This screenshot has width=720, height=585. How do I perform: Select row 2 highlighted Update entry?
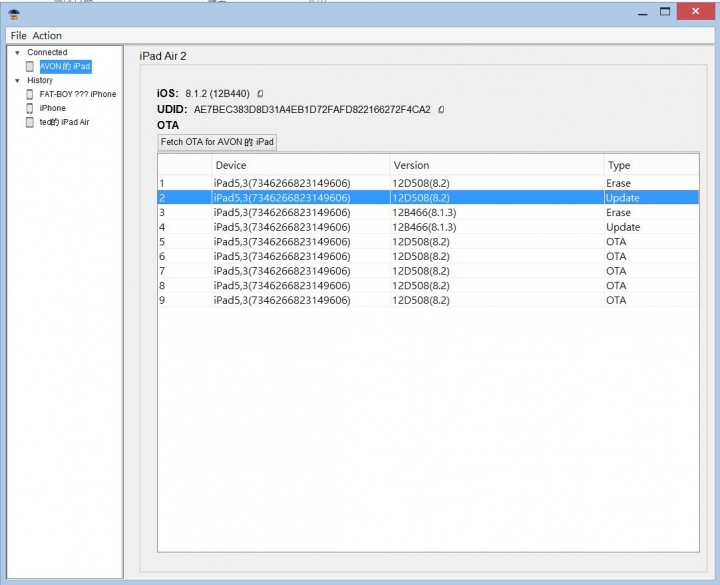click(428, 198)
